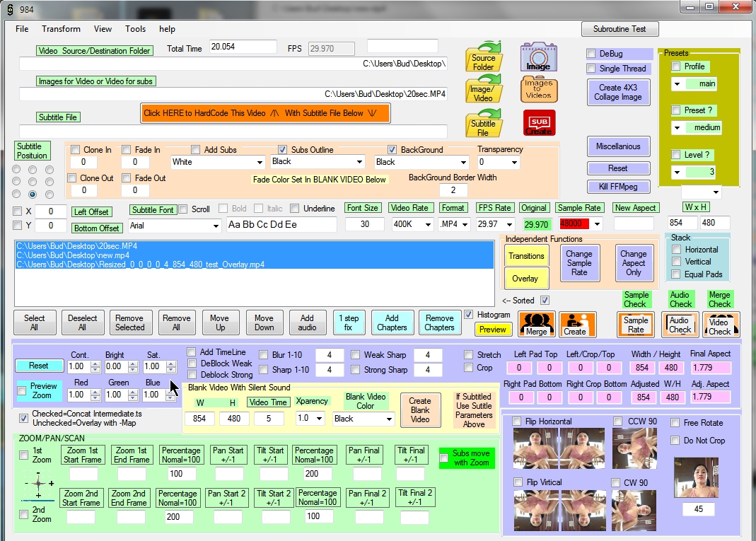Click the Miscellanious button
Screen dimensions: 756x541
click(x=618, y=146)
